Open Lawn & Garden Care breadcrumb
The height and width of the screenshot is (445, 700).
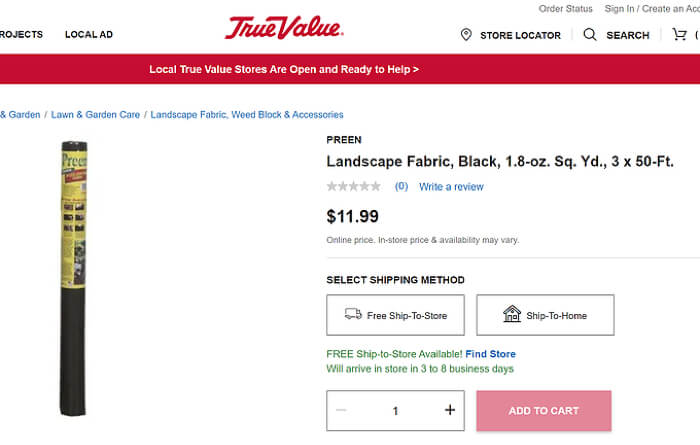(x=95, y=115)
